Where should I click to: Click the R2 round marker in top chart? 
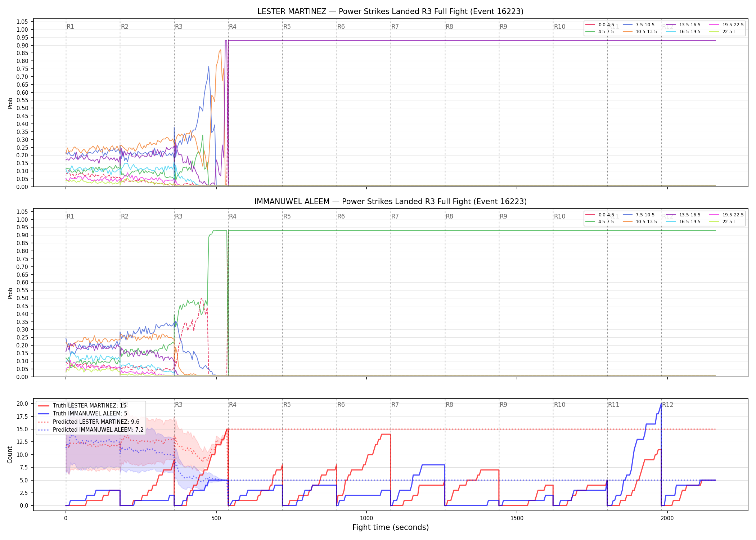(x=125, y=27)
